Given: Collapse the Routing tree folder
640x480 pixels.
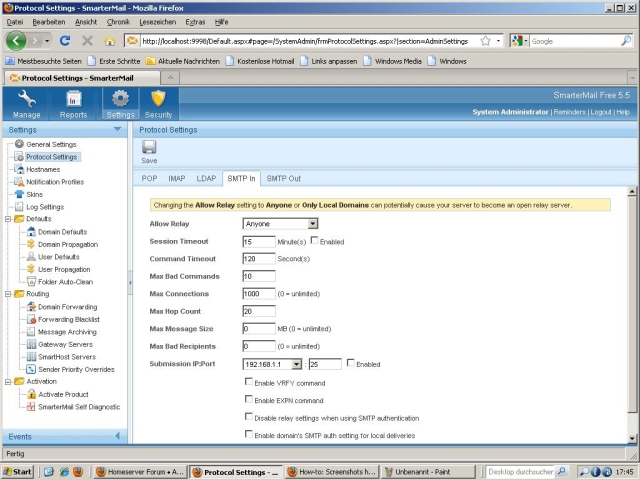Looking at the screenshot, I should point(8,294).
